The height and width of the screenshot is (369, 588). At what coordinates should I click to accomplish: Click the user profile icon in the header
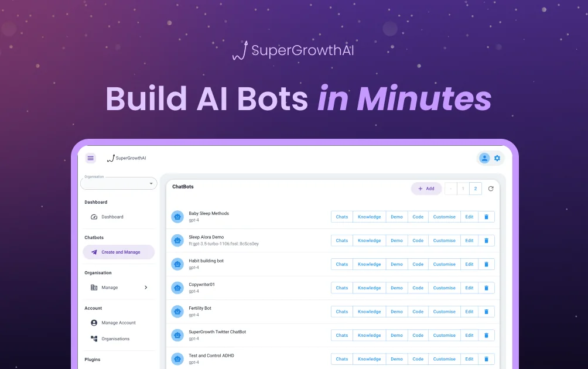pyautogui.click(x=483, y=158)
